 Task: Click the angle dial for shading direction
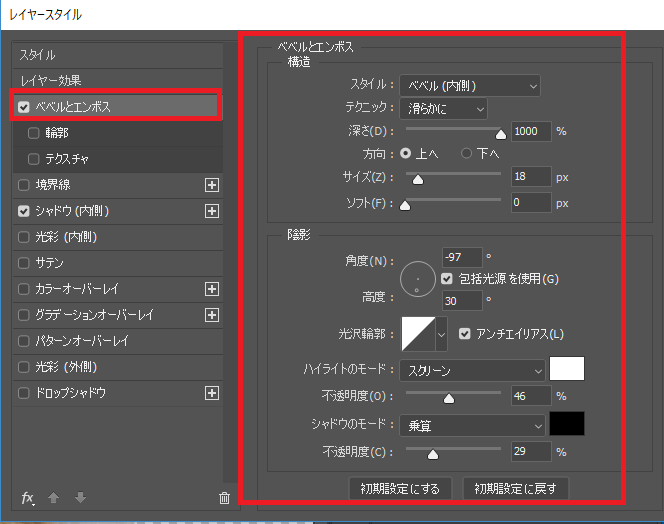[418, 279]
